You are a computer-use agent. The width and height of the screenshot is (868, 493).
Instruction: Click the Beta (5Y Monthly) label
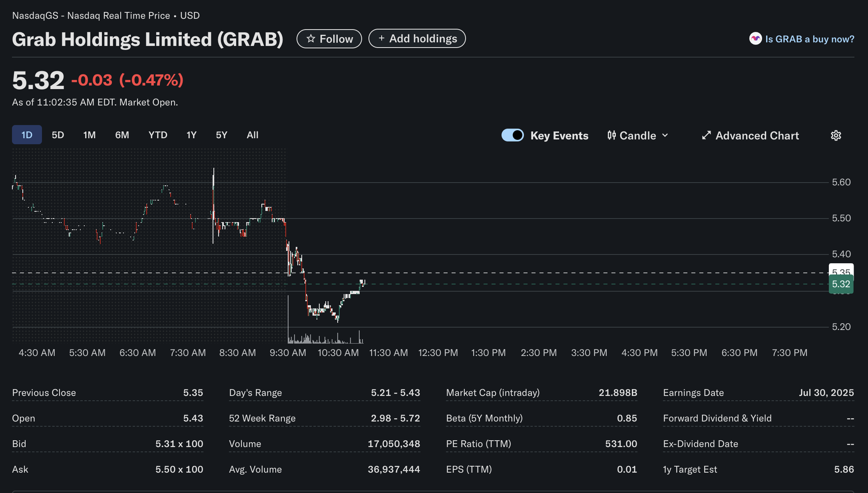pyautogui.click(x=484, y=418)
